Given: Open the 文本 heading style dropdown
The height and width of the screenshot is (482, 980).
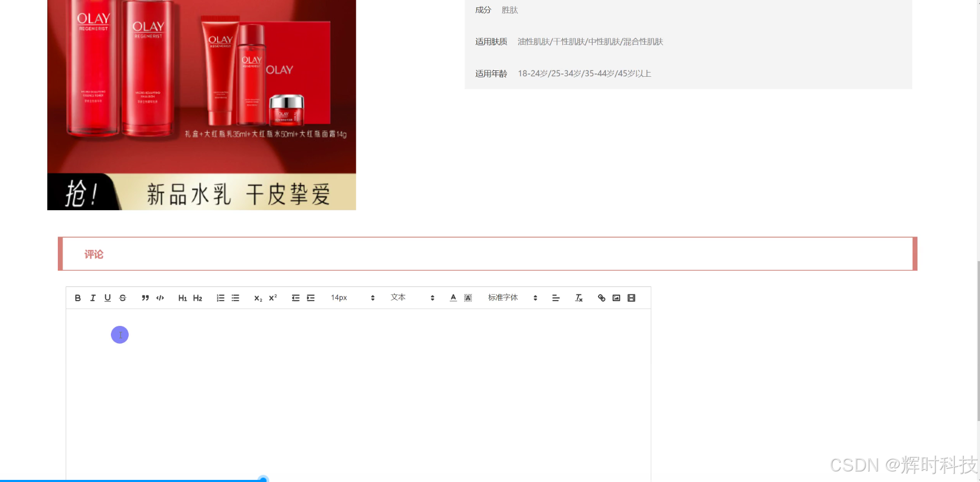Looking at the screenshot, I should (412, 298).
